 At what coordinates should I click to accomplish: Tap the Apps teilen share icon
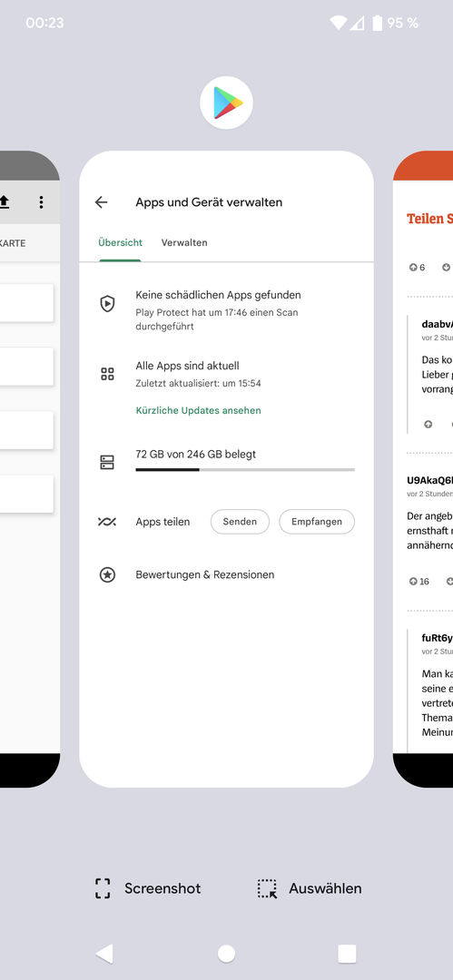click(107, 521)
